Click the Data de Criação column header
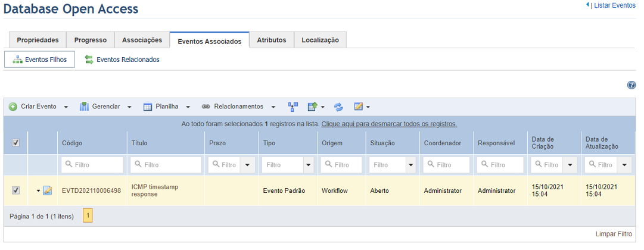The image size is (644, 250). click(x=543, y=143)
